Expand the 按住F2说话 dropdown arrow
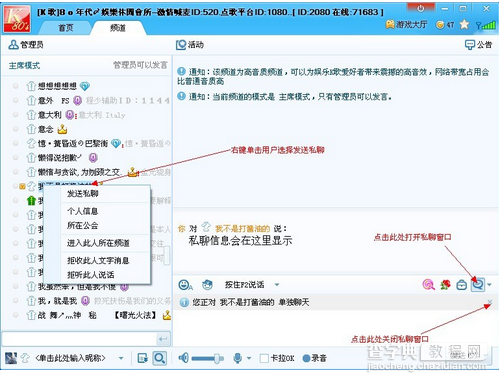The image size is (499, 373). (277, 285)
